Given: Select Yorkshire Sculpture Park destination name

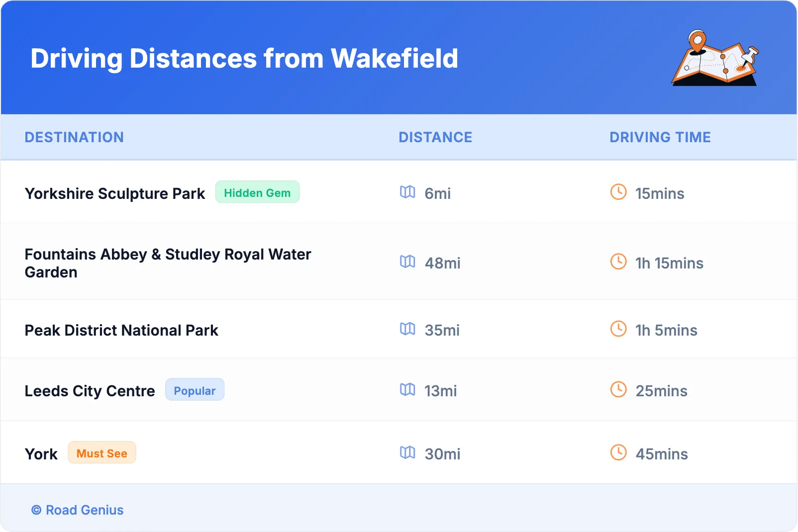Looking at the screenshot, I should pyautogui.click(x=115, y=193).
